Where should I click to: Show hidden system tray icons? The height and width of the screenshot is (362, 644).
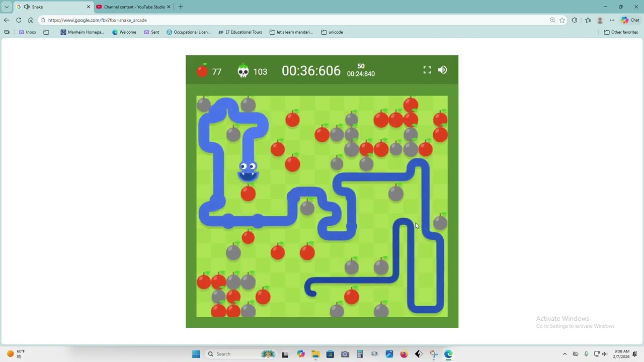pos(565,354)
